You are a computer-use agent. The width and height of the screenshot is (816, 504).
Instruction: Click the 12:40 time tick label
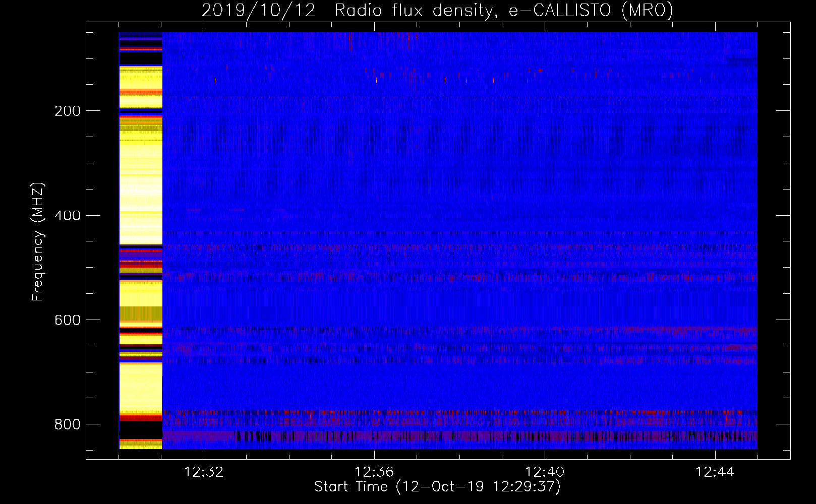(545, 472)
